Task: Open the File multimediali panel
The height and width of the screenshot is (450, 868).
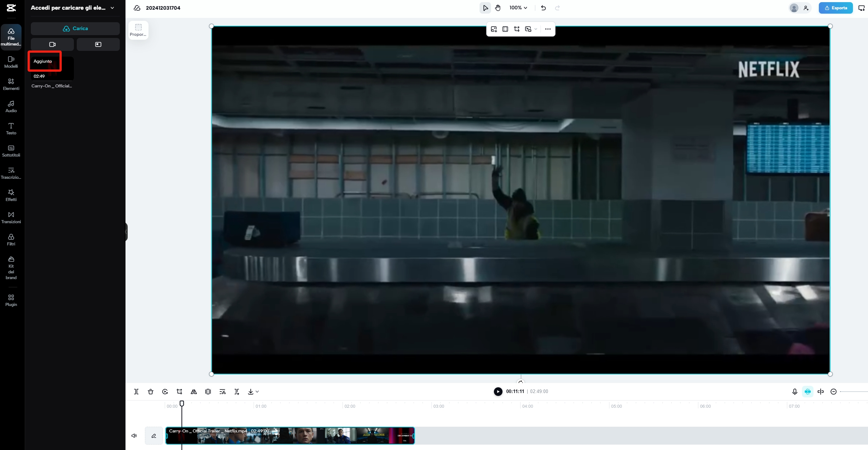Action: tap(11, 37)
